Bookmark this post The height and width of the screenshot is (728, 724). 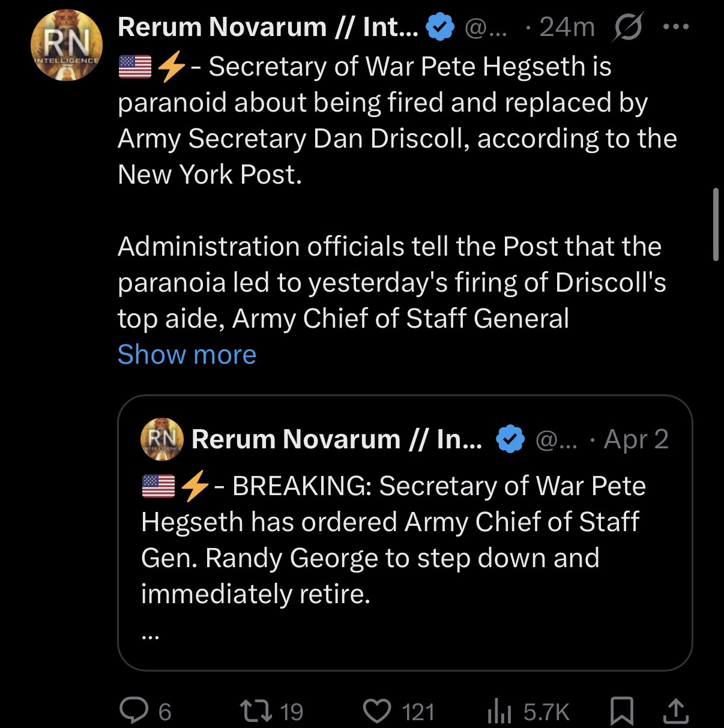tap(622, 711)
